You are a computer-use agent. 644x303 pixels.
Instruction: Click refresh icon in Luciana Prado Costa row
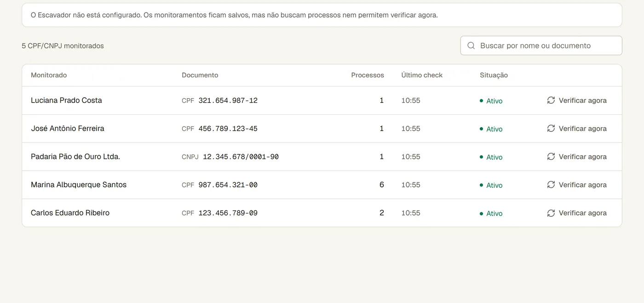click(551, 100)
